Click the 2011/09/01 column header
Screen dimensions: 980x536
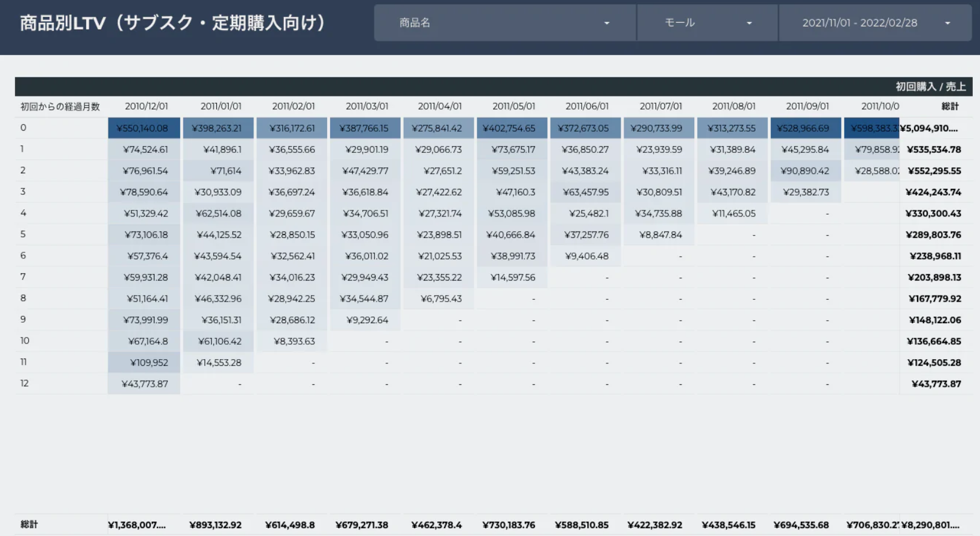point(807,106)
